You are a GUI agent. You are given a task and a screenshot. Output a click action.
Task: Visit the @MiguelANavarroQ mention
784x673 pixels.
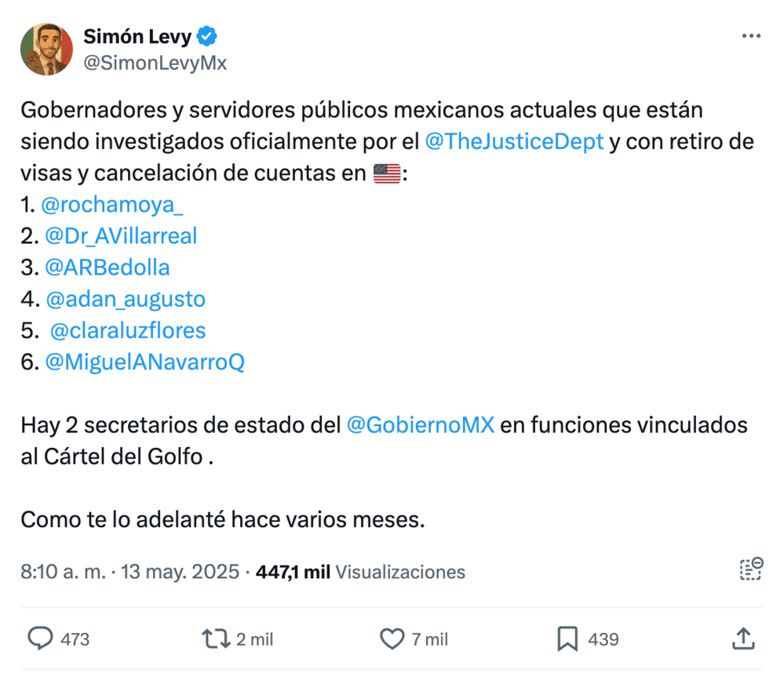[x=145, y=362]
